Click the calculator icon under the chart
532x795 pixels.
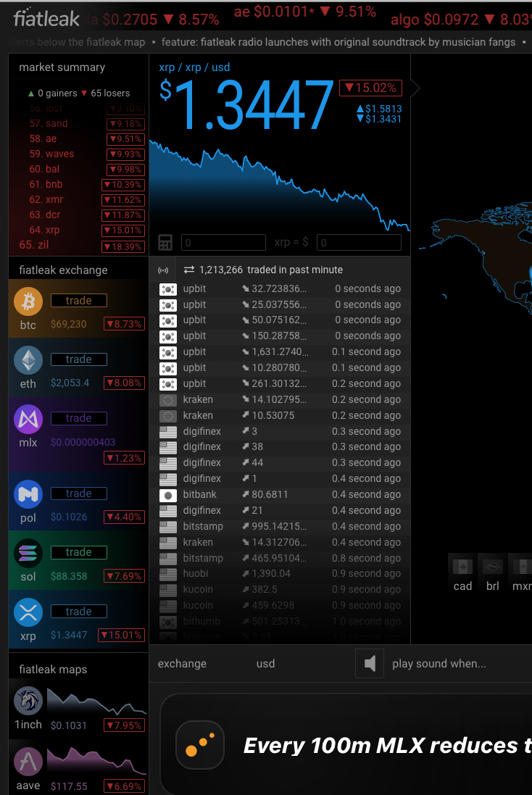coord(165,242)
